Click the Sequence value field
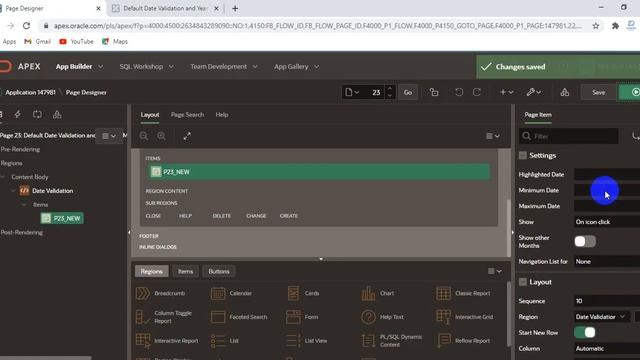The image size is (640, 360). (x=607, y=301)
